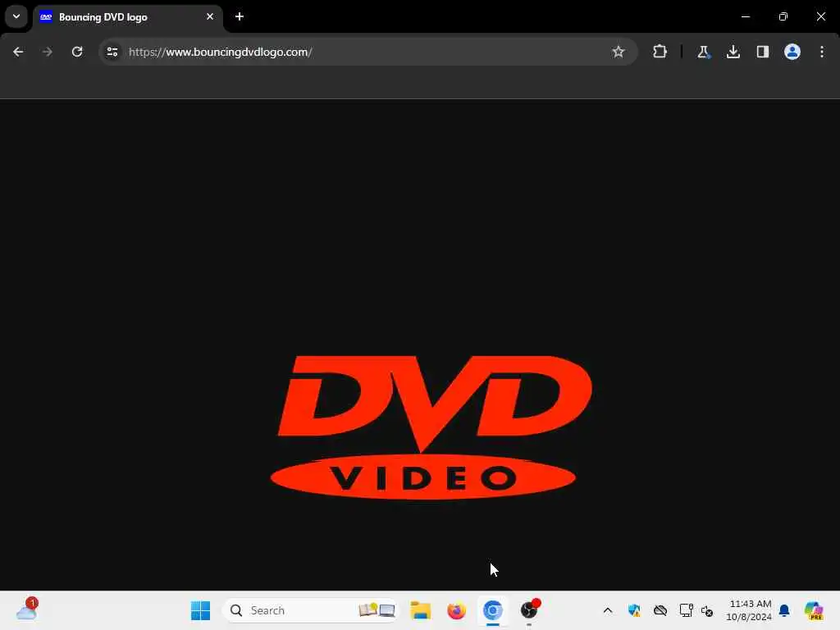Minimize the Chrome window

745,16
